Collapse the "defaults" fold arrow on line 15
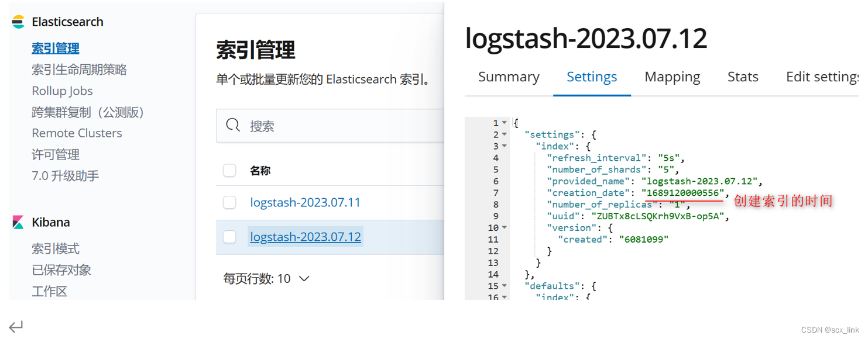Screen dimensions: 868x339 (x=505, y=286)
